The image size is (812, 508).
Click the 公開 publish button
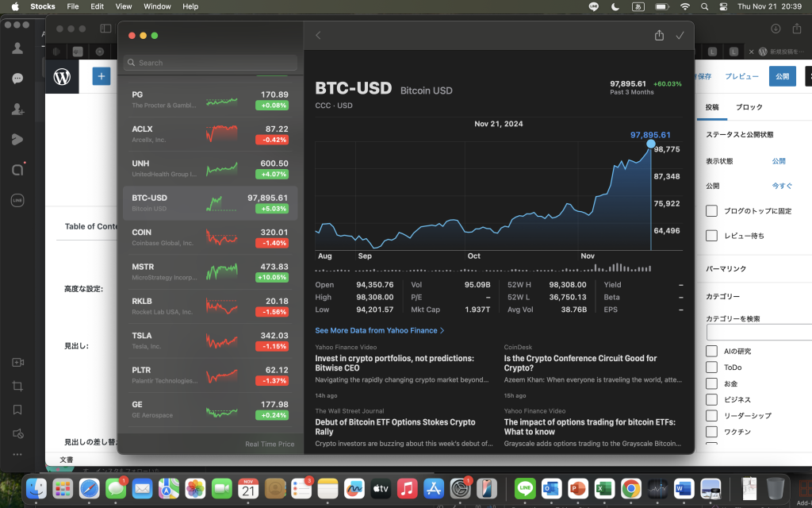tap(783, 76)
